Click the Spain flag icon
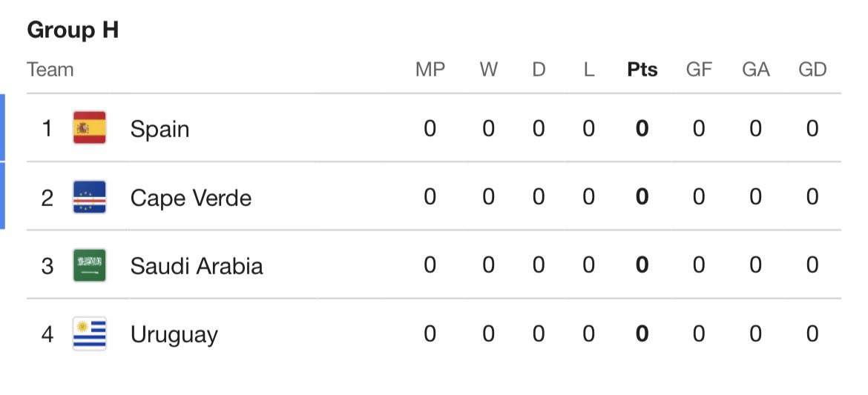This screenshot has width=868, height=395. (x=90, y=127)
